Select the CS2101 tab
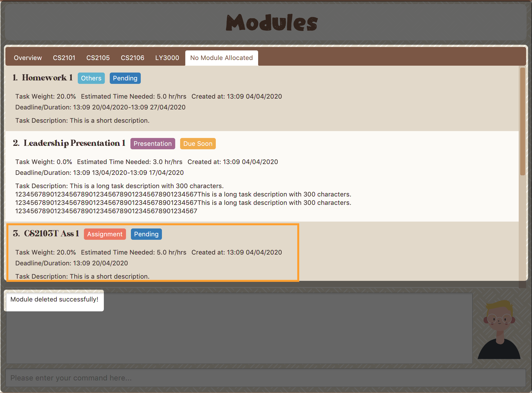 point(64,58)
